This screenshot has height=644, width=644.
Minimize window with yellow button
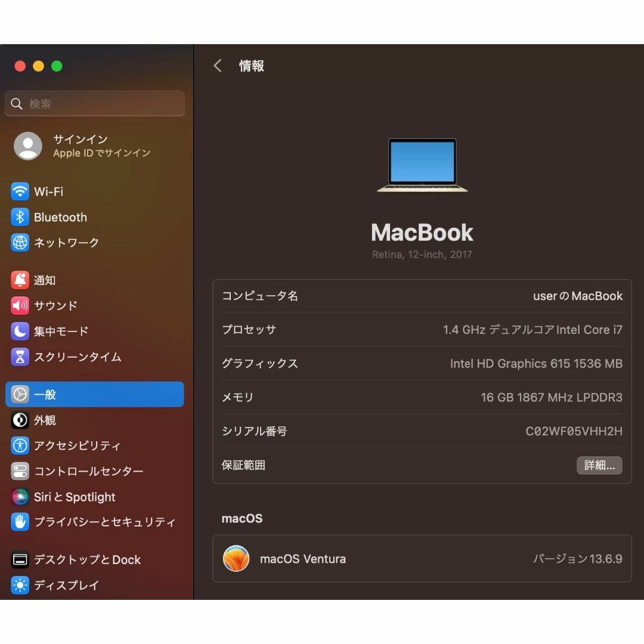click(x=39, y=66)
